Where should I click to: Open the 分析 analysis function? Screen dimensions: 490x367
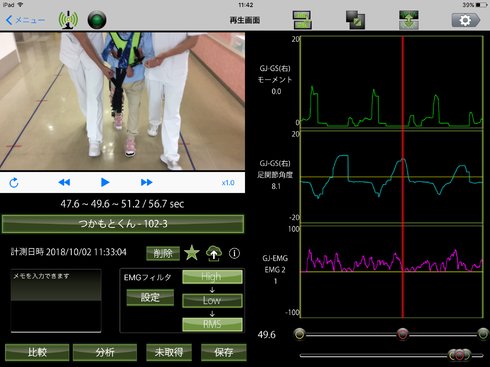click(105, 352)
